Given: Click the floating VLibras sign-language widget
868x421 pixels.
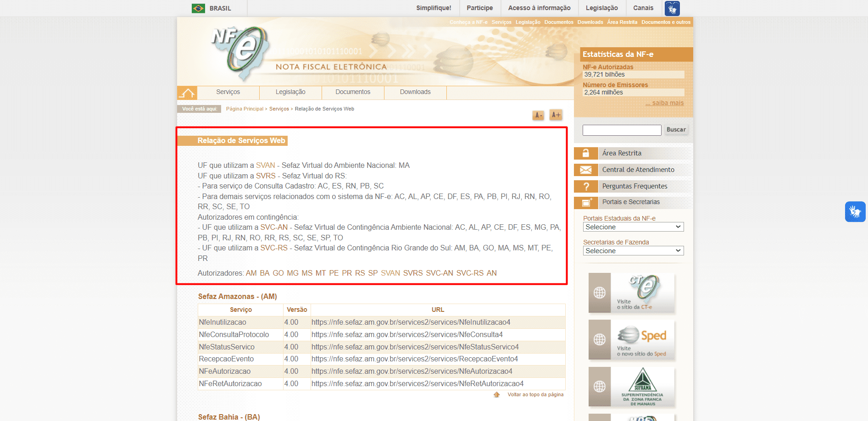Looking at the screenshot, I should coord(855,212).
